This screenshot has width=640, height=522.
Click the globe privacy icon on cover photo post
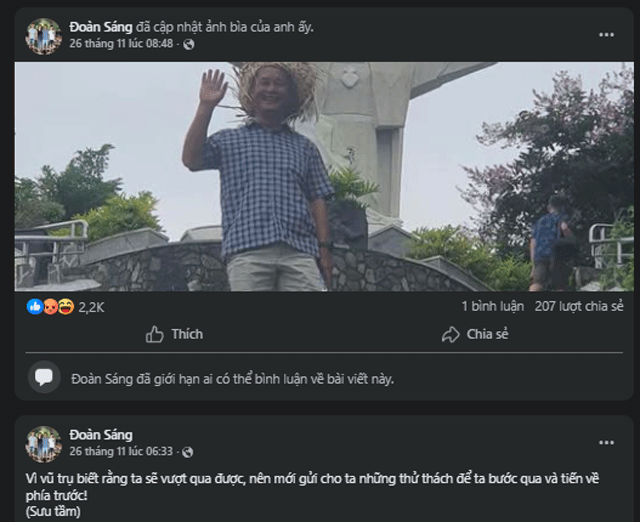pyautogui.click(x=189, y=44)
